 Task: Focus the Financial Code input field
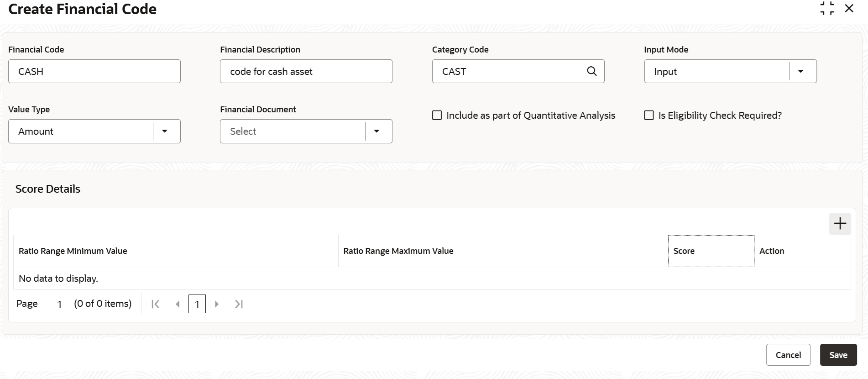coord(94,71)
